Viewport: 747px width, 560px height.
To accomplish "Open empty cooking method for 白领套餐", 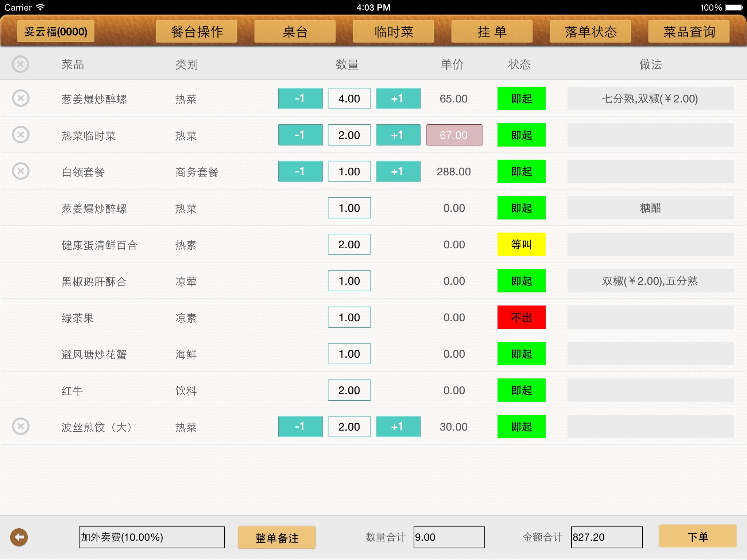I will (x=650, y=171).
